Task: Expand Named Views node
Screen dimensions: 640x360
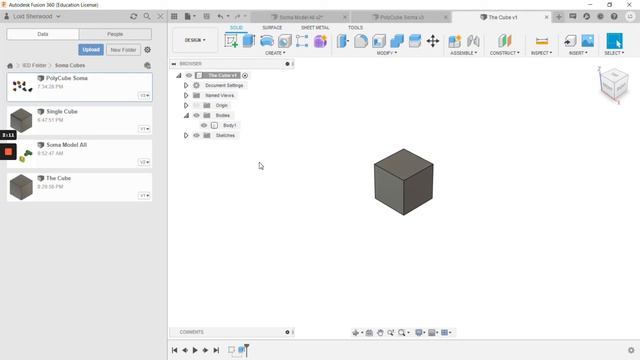Action: point(186,96)
